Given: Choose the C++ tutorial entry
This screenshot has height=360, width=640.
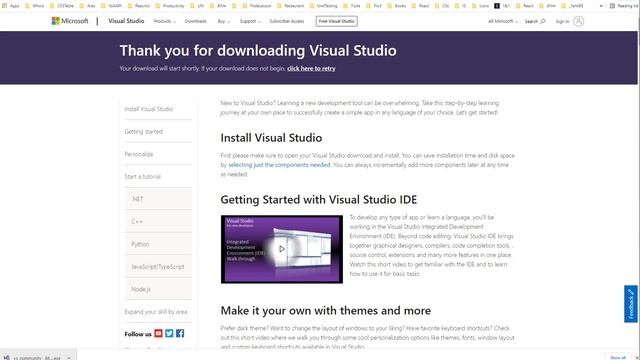Looking at the screenshot, I should (x=158, y=221).
